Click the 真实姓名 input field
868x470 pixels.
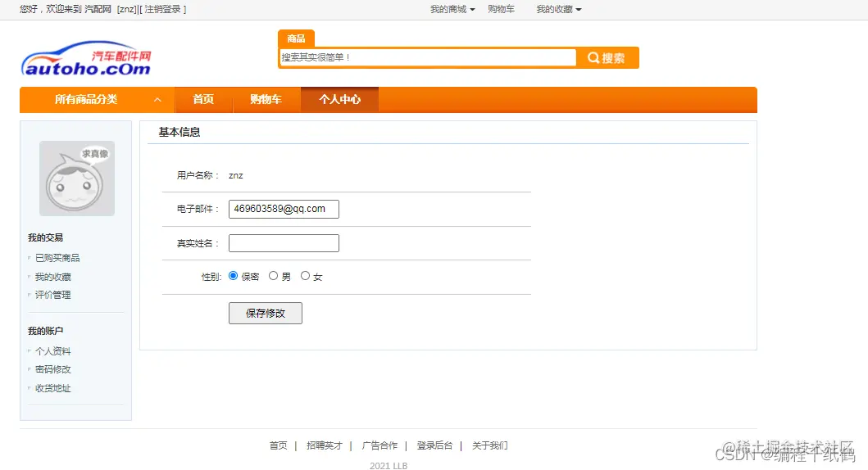point(284,243)
